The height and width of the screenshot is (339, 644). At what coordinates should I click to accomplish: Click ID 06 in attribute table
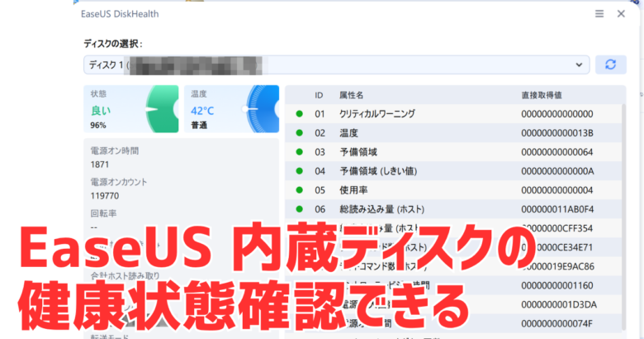click(320, 209)
